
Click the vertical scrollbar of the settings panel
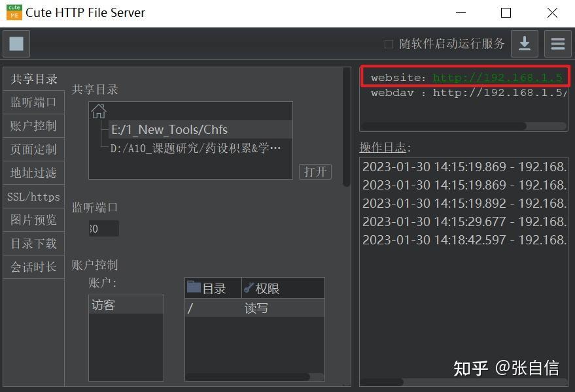pos(346,127)
